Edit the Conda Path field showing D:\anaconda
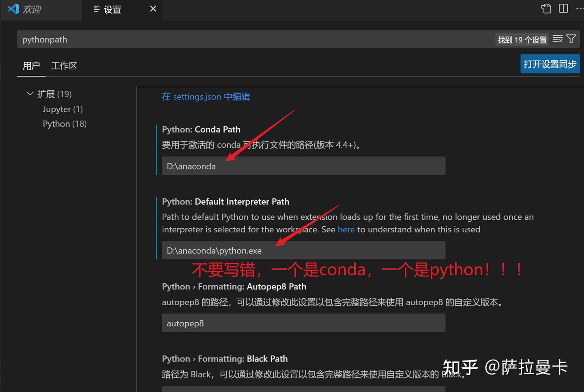Image resolution: width=584 pixels, height=392 pixels. pos(303,166)
